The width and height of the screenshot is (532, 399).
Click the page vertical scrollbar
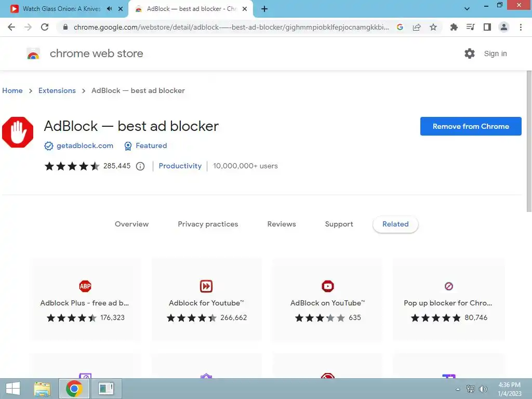[x=528, y=141]
